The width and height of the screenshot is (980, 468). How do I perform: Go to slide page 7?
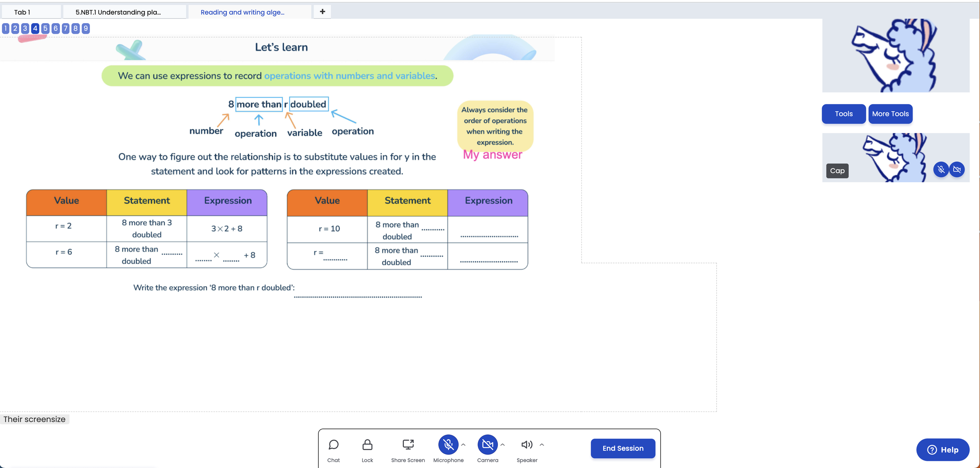[65, 28]
